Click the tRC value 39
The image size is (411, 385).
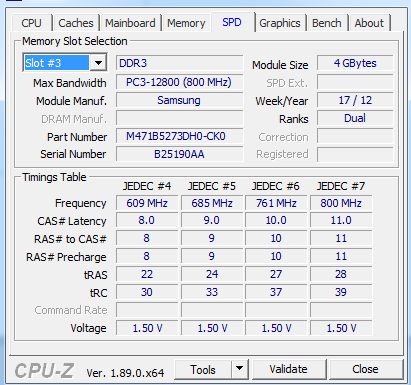pyautogui.click(x=341, y=292)
